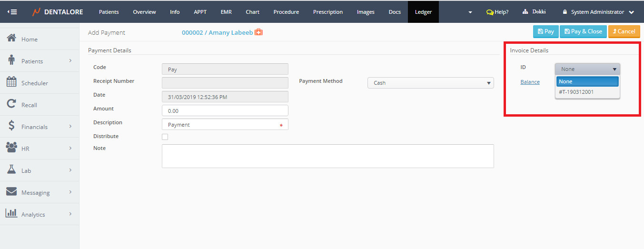Enable the Distribute checkbox
The image size is (644, 249).
point(165,137)
